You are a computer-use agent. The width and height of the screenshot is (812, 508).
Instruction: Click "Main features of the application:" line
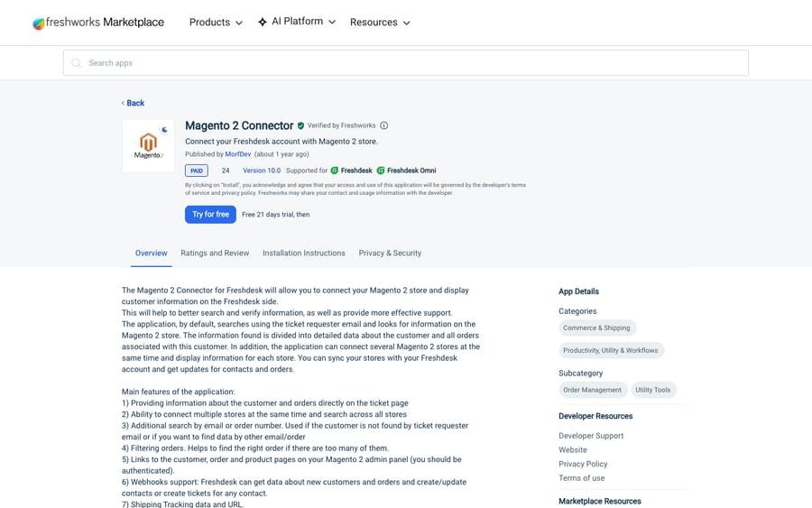pyautogui.click(x=178, y=392)
